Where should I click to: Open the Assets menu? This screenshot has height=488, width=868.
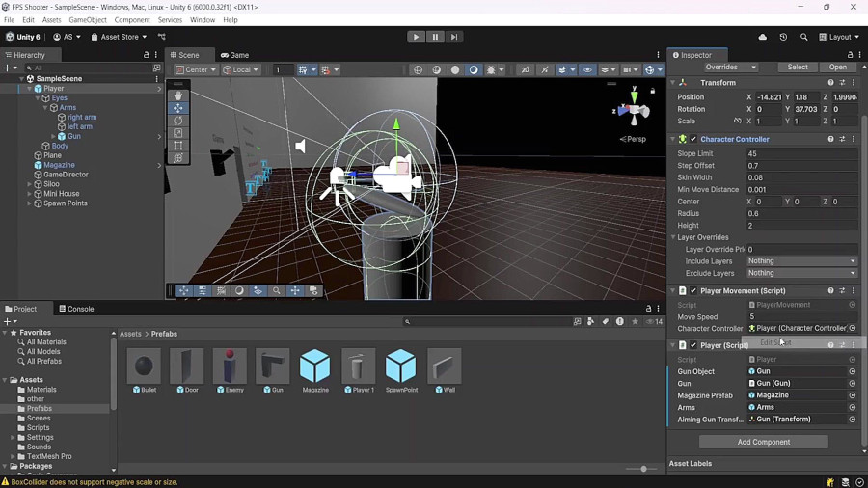coord(51,20)
